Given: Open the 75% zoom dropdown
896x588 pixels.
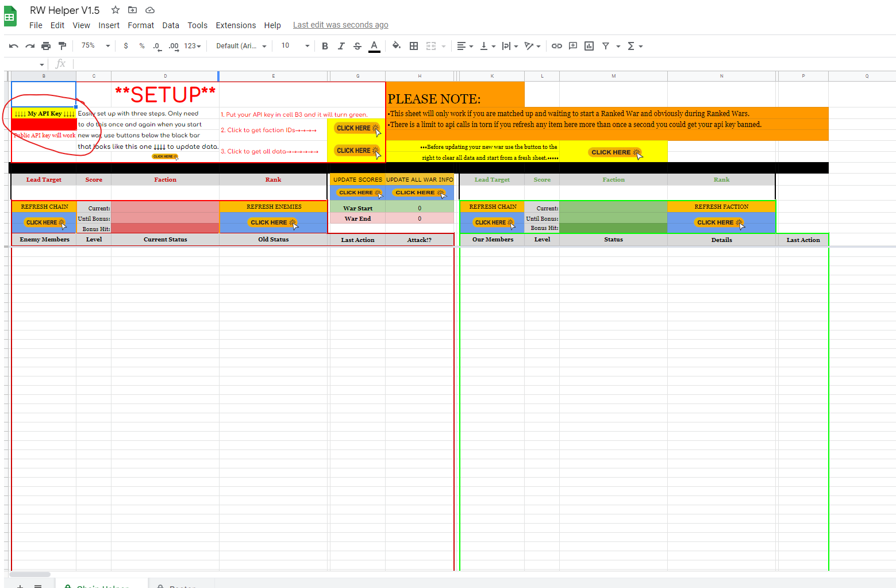Looking at the screenshot, I should point(95,46).
